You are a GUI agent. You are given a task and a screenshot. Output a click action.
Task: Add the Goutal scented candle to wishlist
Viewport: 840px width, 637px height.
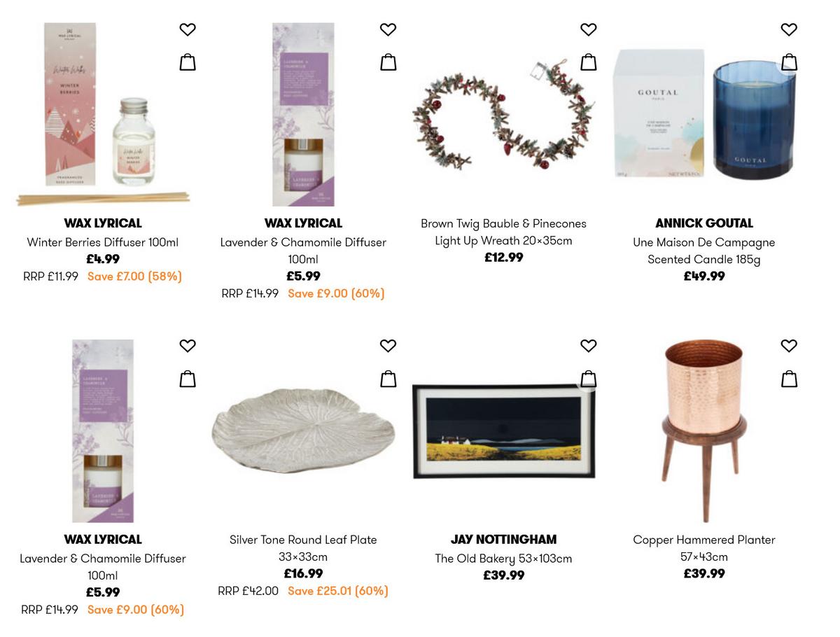coord(788,29)
